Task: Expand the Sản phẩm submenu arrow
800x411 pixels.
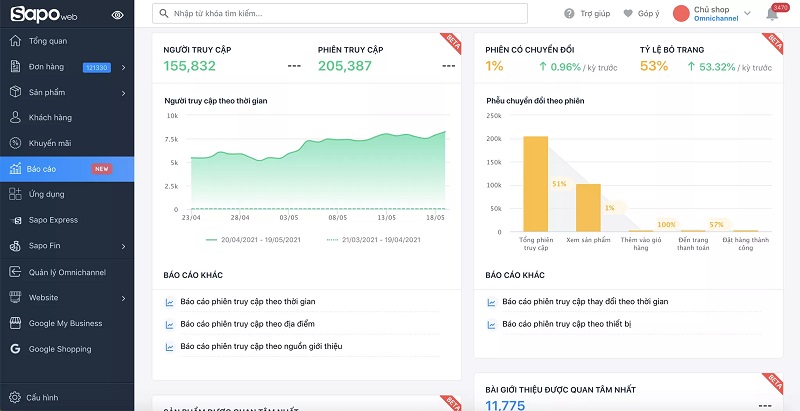Action: [123, 93]
